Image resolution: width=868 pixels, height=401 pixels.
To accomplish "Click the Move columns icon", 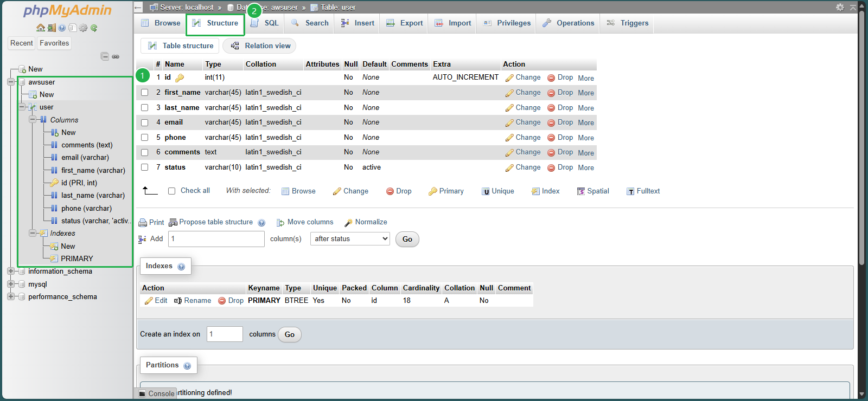I will tap(280, 223).
